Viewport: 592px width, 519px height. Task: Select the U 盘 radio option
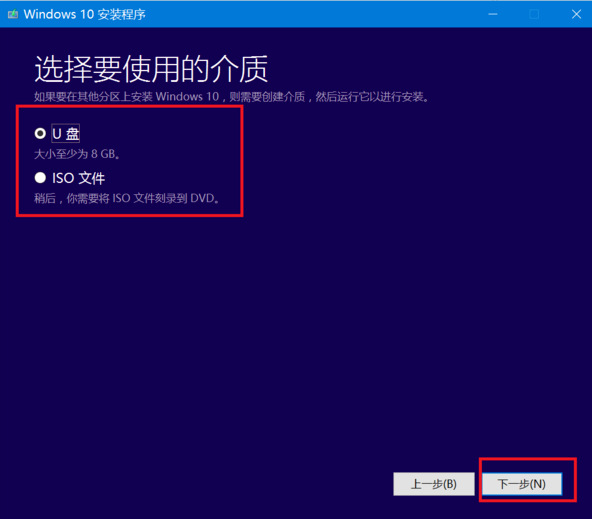(40, 133)
